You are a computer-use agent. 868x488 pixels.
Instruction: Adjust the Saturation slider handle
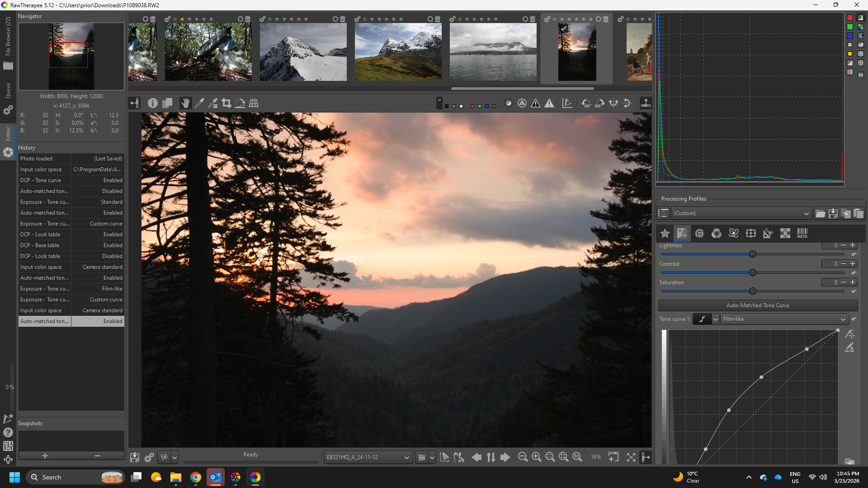(753, 291)
